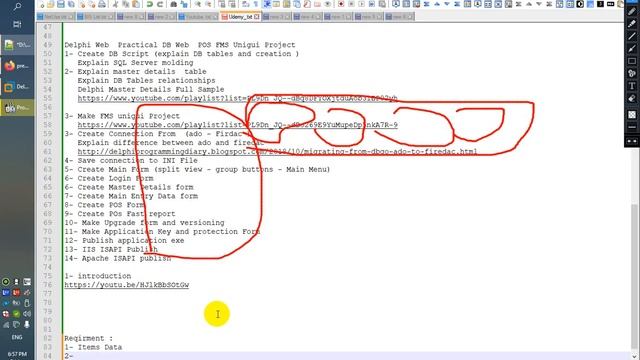Click the Redo arrow icon
The width and height of the screenshot is (640, 360).
(160, 4)
